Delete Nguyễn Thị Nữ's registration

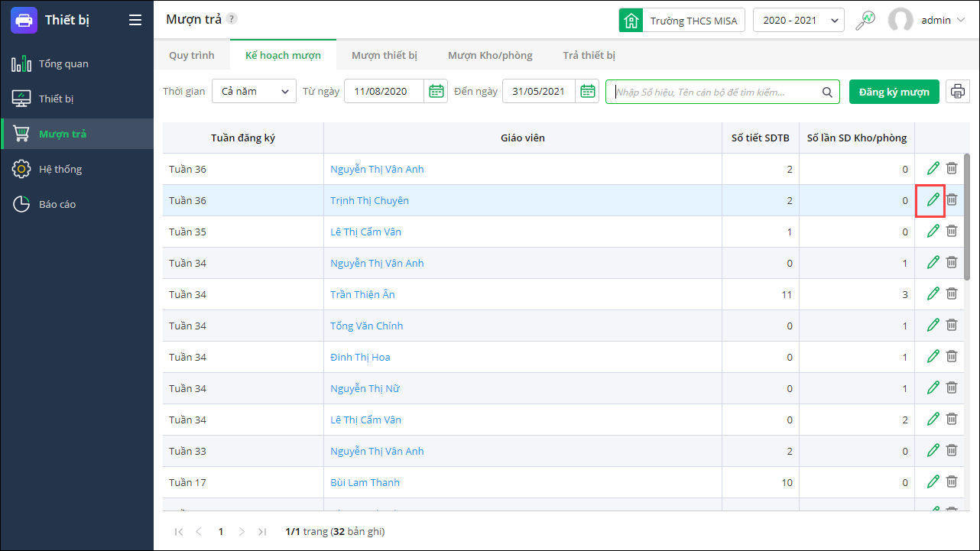click(952, 388)
